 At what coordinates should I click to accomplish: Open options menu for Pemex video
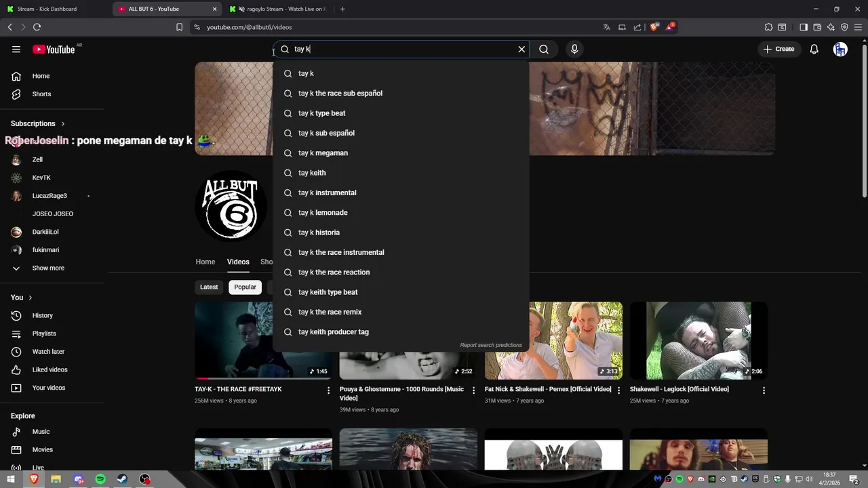618,390
